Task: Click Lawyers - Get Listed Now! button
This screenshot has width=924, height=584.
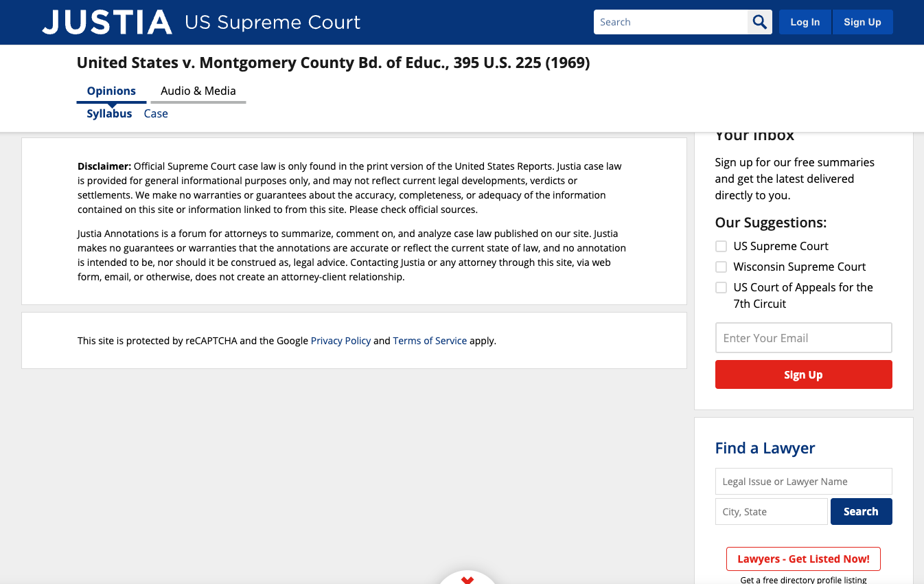Action: coord(803,559)
